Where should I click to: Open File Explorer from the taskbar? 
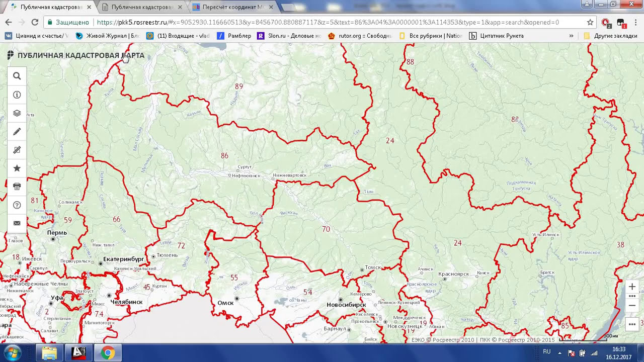point(49,353)
